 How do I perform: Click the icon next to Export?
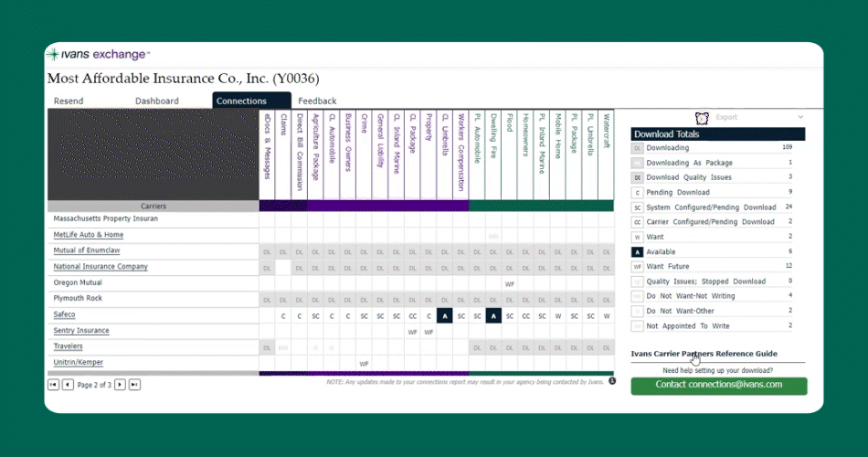pos(702,118)
